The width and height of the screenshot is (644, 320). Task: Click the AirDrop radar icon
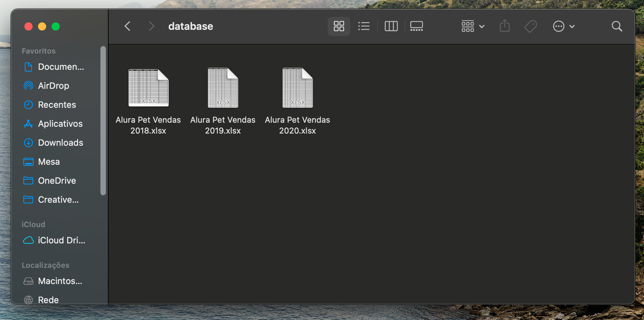(x=29, y=86)
